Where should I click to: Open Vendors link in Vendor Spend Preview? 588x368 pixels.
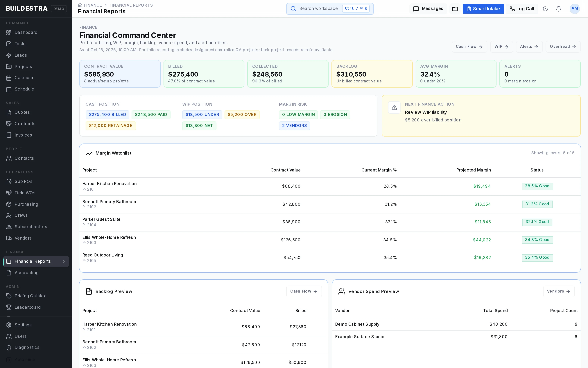pos(559,291)
